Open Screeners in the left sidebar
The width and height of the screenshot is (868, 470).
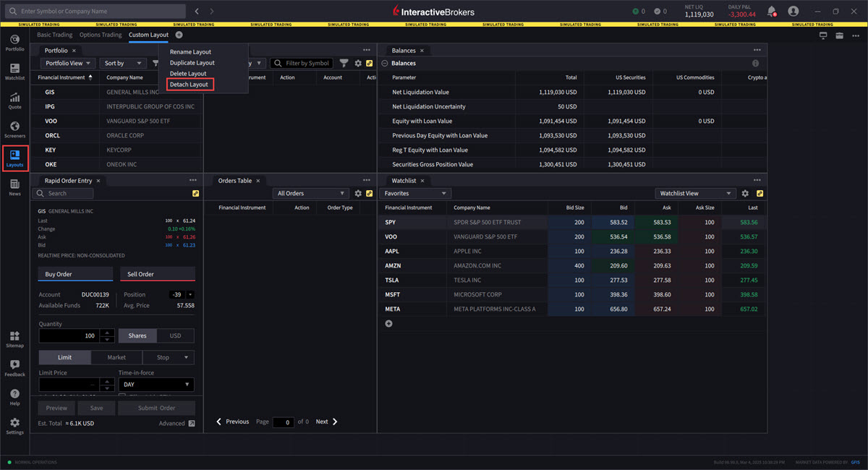click(14, 129)
